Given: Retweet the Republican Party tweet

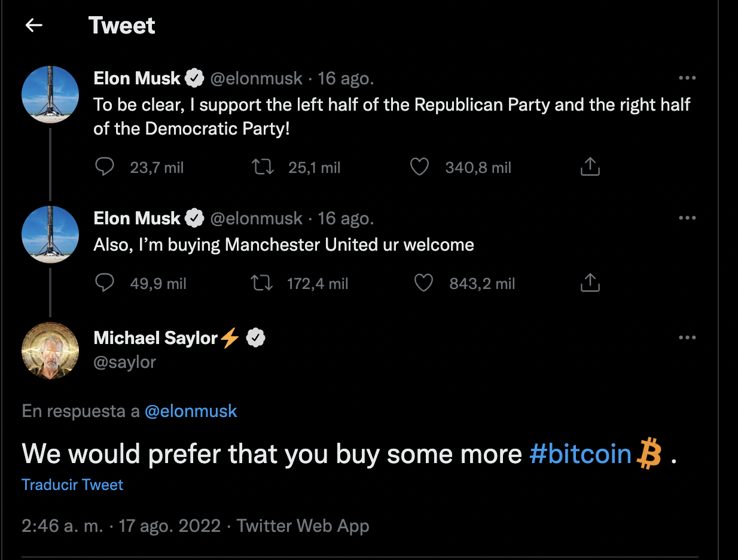Looking at the screenshot, I should click(x=263, y=168).
